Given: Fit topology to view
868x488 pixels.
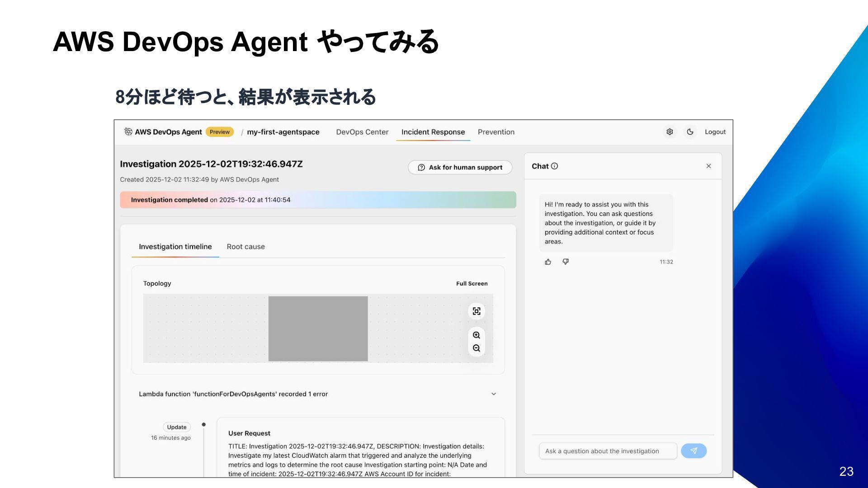Looking at the screenshot, I should (476, 311).
